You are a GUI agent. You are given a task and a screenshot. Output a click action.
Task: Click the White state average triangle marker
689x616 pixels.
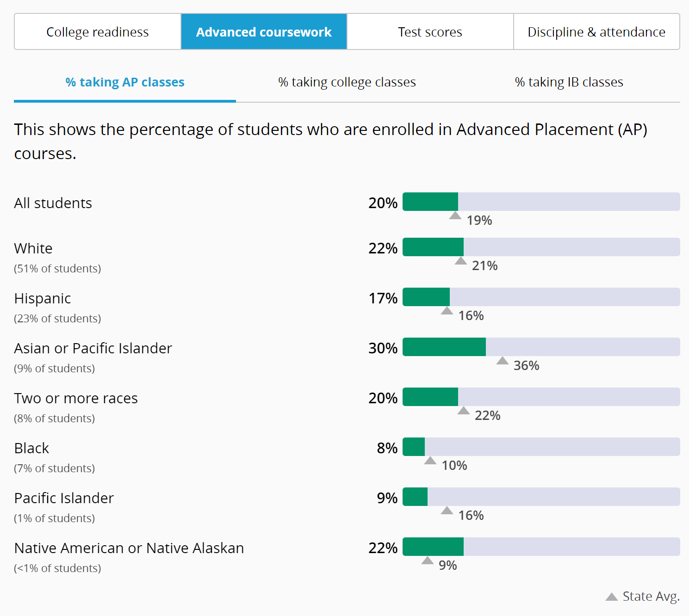461,261
